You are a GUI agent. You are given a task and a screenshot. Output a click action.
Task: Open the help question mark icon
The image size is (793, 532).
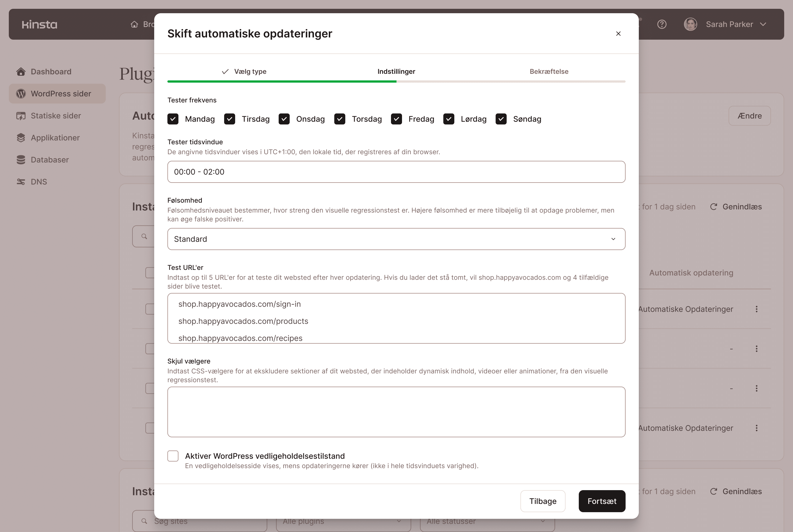662,24
